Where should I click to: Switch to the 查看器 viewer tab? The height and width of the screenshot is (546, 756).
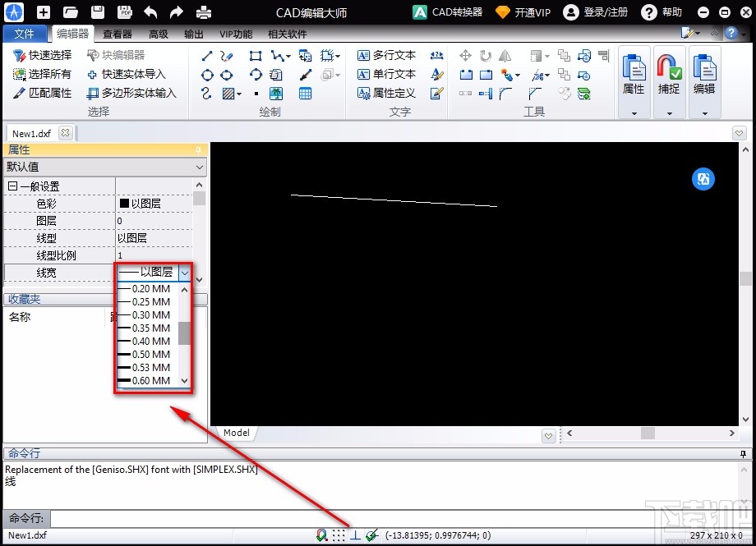tap(118, 34)
